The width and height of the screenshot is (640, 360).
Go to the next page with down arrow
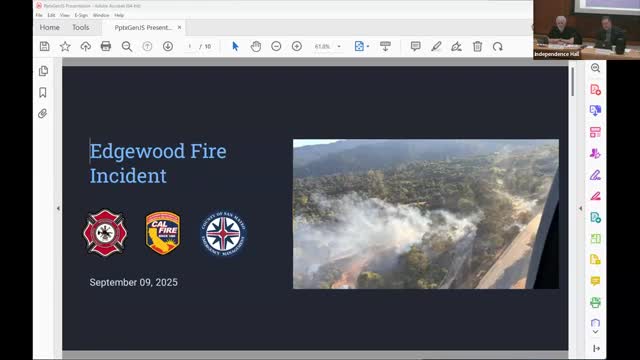point(168,47)
